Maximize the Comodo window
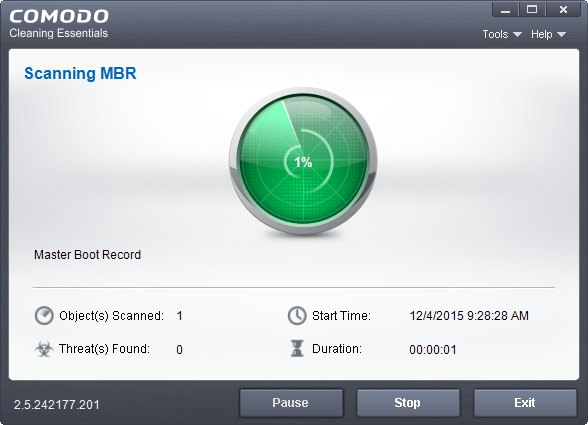Viewport: 588px width, 425px height. pyautogui.click(x=532, y=9)
